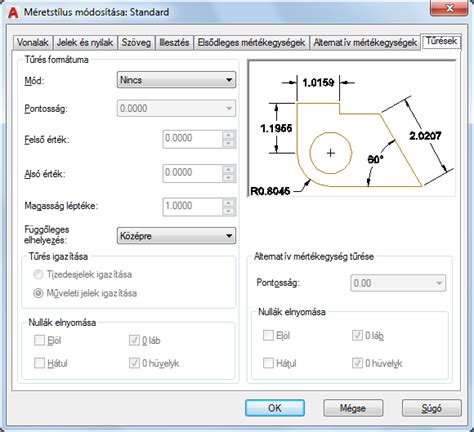Decrease Magasság léptéke with down arrow
The image size is (474, 432).
228,211
